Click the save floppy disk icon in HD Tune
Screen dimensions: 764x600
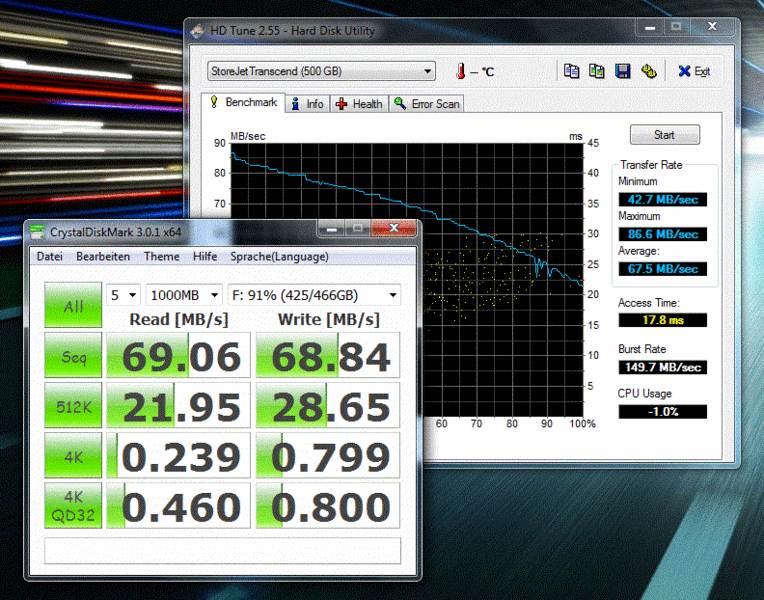click(623, 71)
